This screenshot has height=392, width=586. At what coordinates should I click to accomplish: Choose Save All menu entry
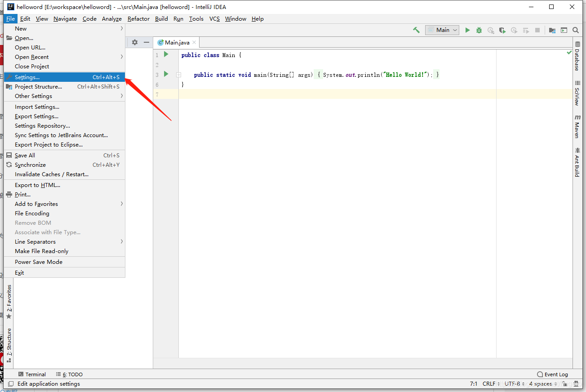tap(64, 155)
